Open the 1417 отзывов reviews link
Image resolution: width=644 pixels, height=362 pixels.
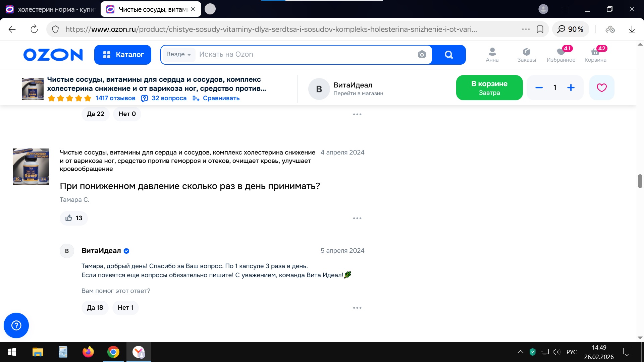(115, 98)
